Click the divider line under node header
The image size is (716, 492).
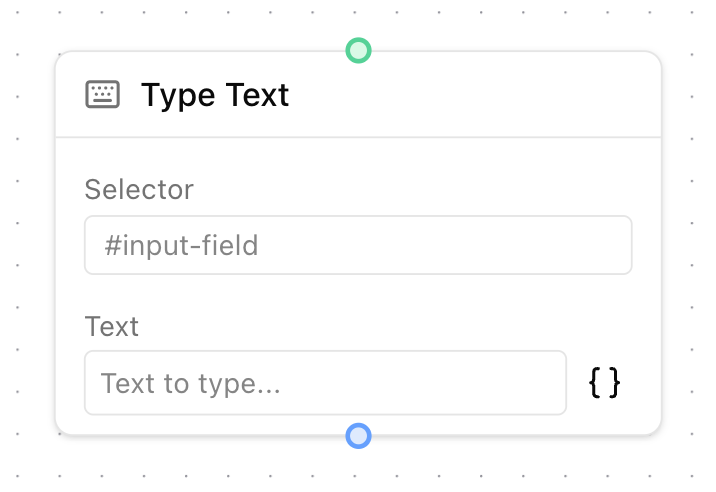click(358, 137)
